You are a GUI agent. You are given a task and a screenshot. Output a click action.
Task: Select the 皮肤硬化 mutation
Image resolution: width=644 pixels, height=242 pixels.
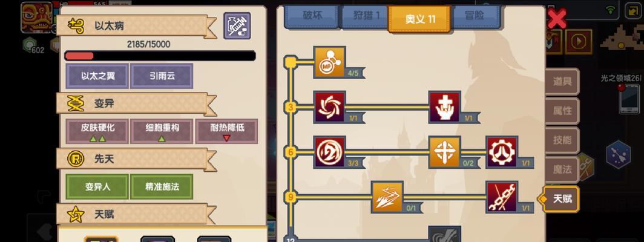[x=97, y=131]
